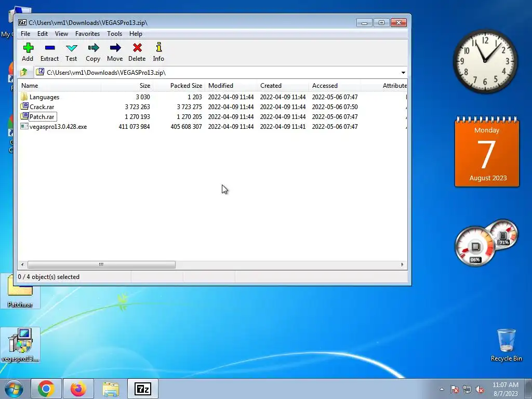This screenshot has height=399, width=532.
Task: Click the up-folder icon beside address bar
Action: tap(24, 72)
